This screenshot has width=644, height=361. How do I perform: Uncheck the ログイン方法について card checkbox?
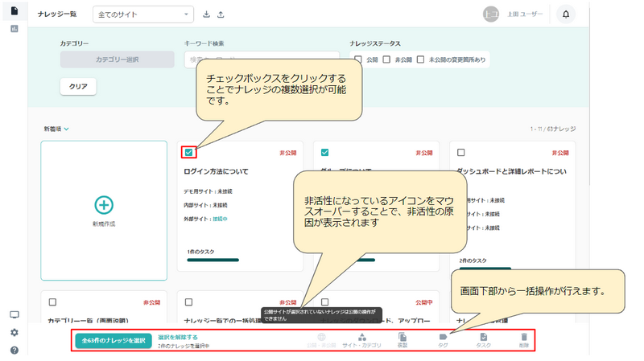click(x=188, y=153)
